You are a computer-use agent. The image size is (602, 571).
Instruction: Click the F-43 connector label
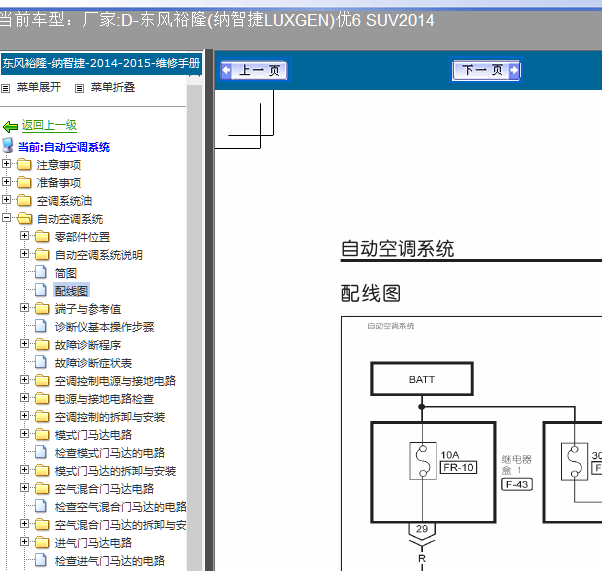pyautogui.click(x=517, y=484)
